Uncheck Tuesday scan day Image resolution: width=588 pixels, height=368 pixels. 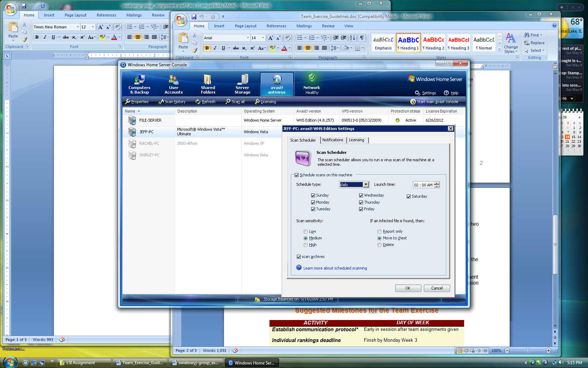(x=313, y=209)
